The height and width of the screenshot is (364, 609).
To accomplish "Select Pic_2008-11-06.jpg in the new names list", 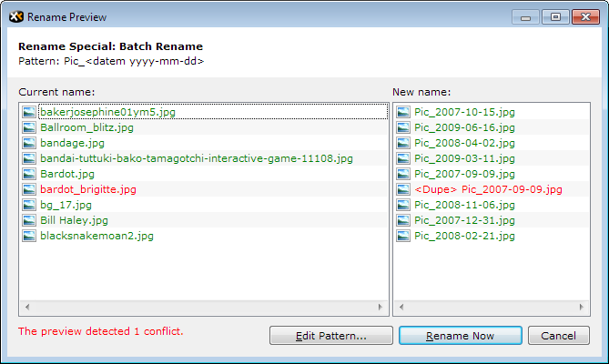I will [x=463, y=205].
